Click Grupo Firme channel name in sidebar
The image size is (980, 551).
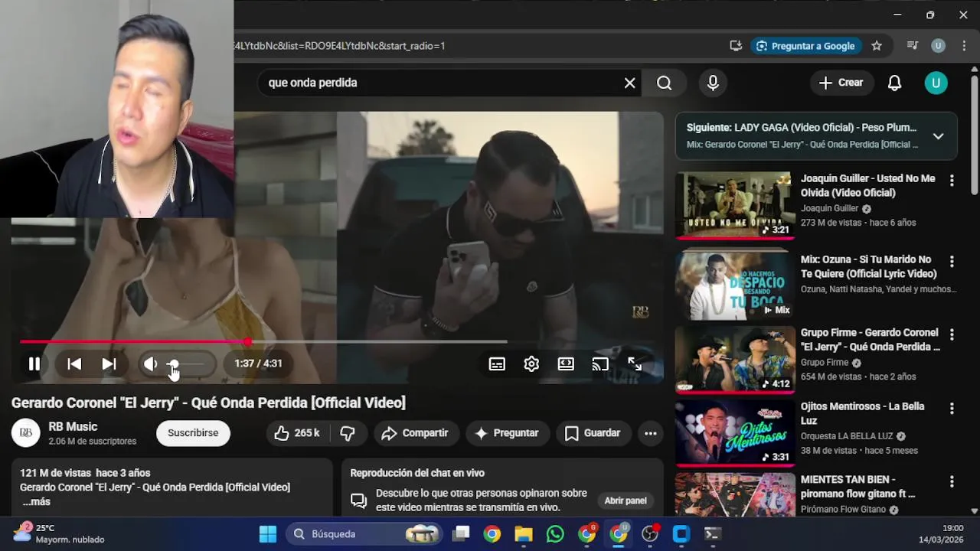click(x=825, y=363)
